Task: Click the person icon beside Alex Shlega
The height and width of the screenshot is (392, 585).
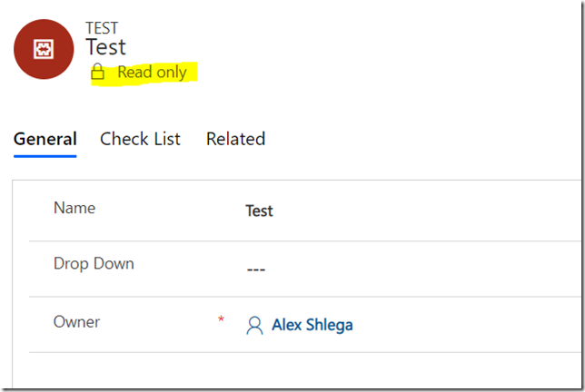Action: pos(254,325)
